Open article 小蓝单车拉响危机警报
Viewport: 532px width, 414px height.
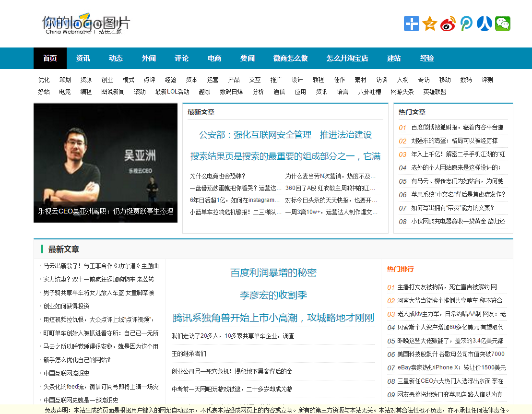click(x=236, y=212)
